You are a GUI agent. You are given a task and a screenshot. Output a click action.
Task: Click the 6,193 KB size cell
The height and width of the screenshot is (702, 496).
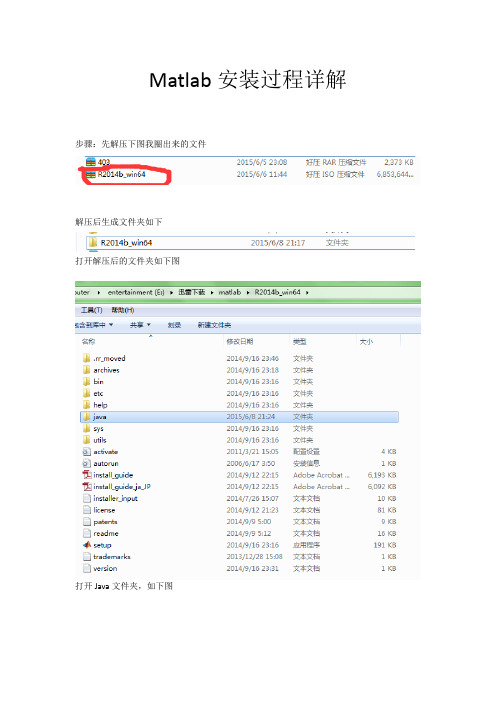point(382,475)
